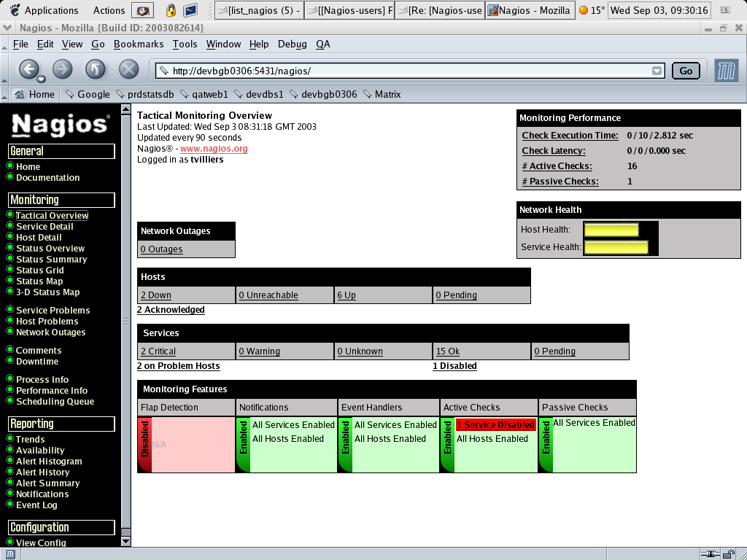747x560 pixels.
Task: Click the Go button next to the URL bar
Action: click(x=686, y=71)
